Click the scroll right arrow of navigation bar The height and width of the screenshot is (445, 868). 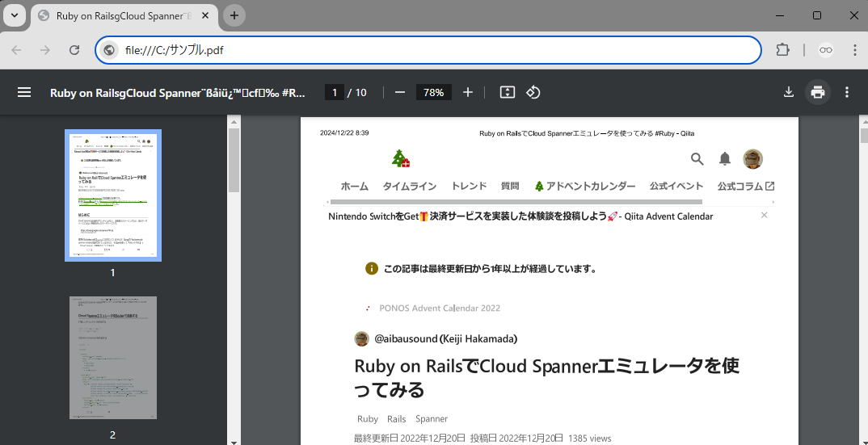point(773,202)
